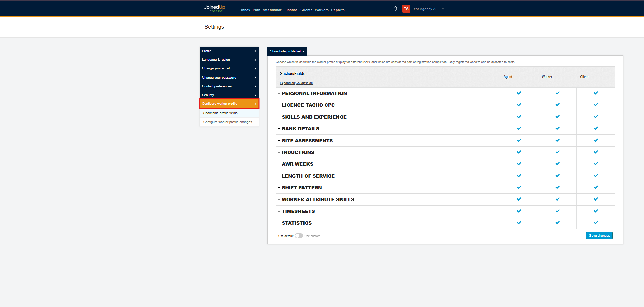Click the Agent checkmark for AWR Weeks
644x307 pixels.
tap(519, 164)
